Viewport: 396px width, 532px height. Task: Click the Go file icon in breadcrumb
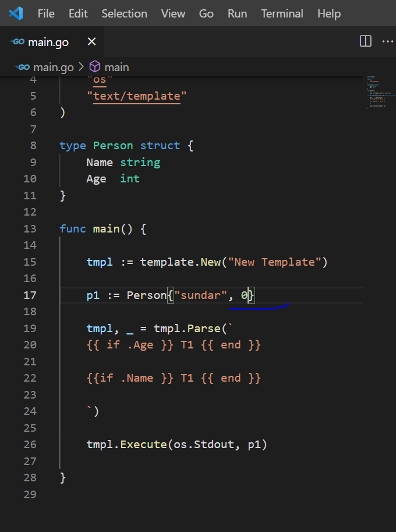(22, 67)
